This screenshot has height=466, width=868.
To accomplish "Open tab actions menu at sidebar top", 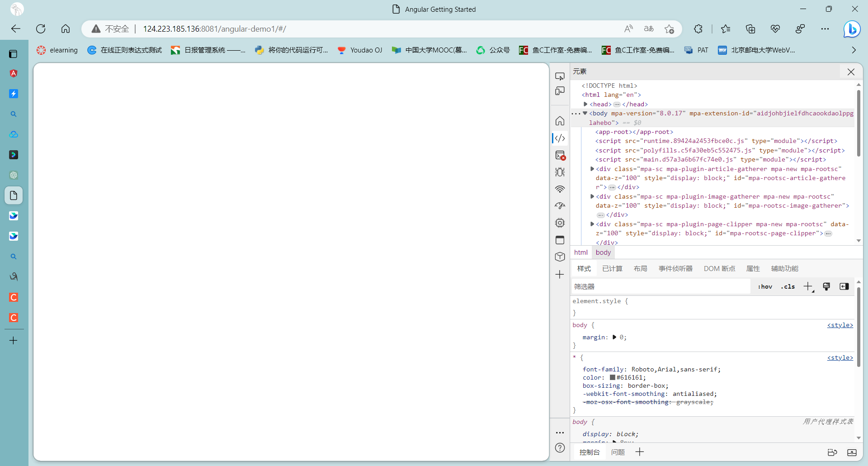I will click(x=13, y=54).
